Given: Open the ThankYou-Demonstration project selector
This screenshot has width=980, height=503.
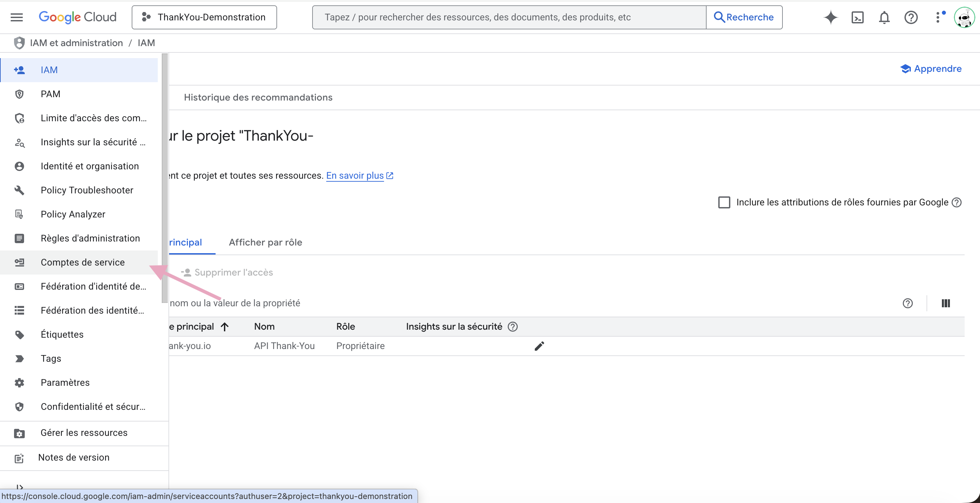Looking at the screenshot, I should coord(204,17).
